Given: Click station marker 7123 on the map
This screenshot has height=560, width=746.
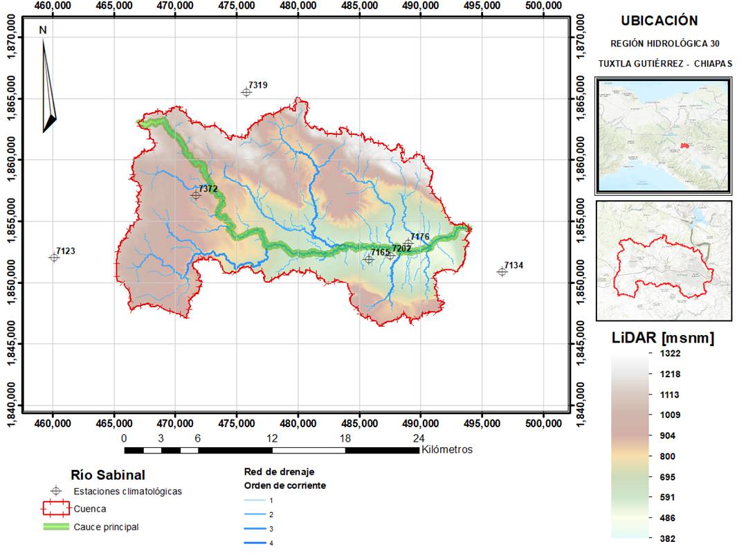Looking at the screenshot, I should (54, 258).
